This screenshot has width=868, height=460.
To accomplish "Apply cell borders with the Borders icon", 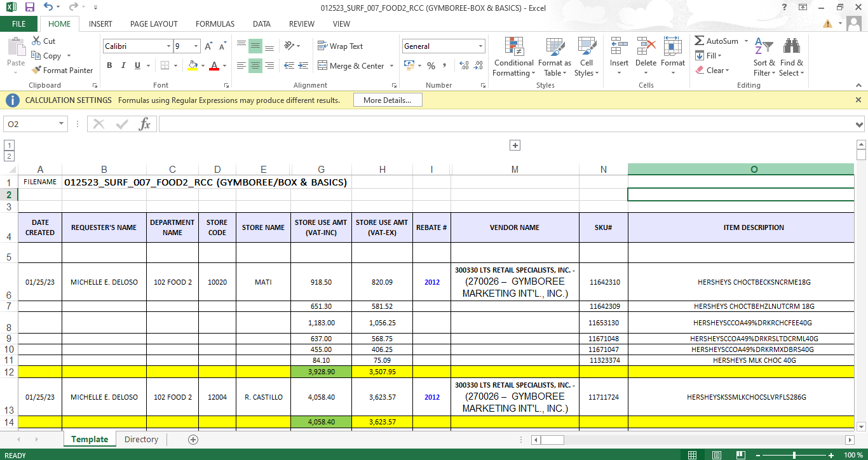I will coord(165,65).
